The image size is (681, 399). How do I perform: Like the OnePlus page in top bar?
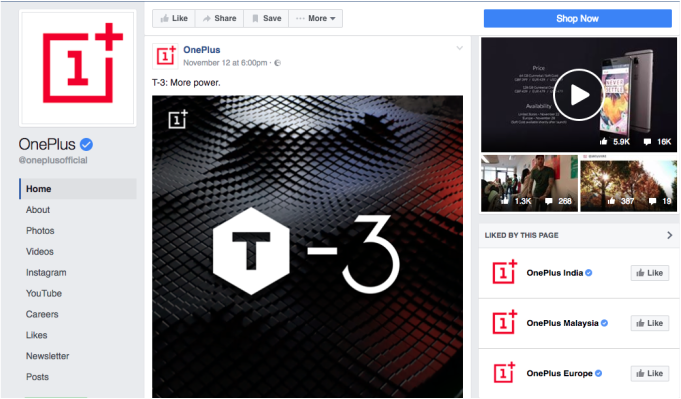point(174,18)
